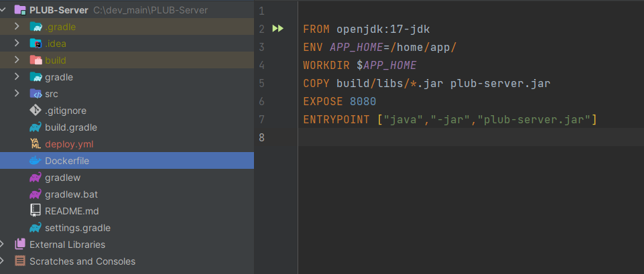Image resolution: width=644 pixels, height=274 pixels.
Task: Open the README.md file
Action: 72,211
